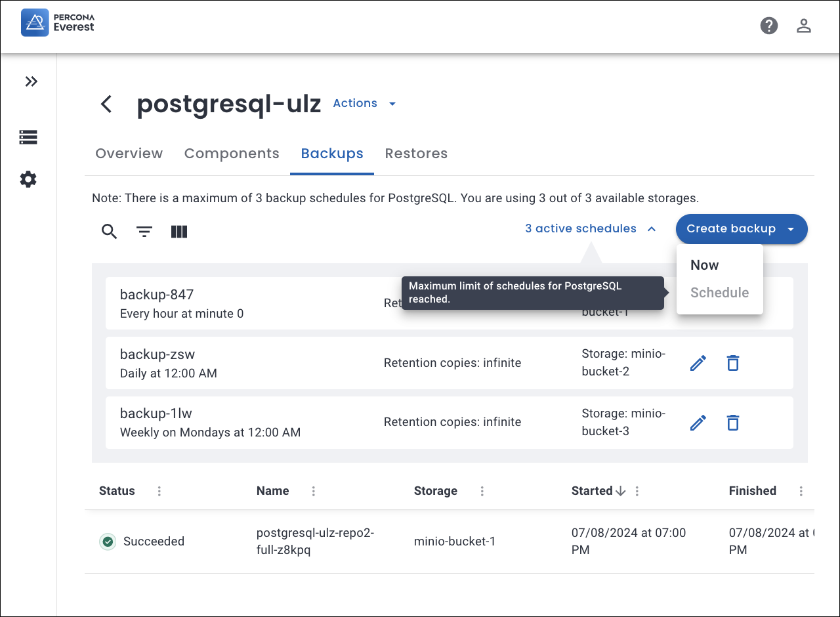Expand the sidebar with double chevron
The height and width of the screenshot is (617, 840).
click(31, 82)
